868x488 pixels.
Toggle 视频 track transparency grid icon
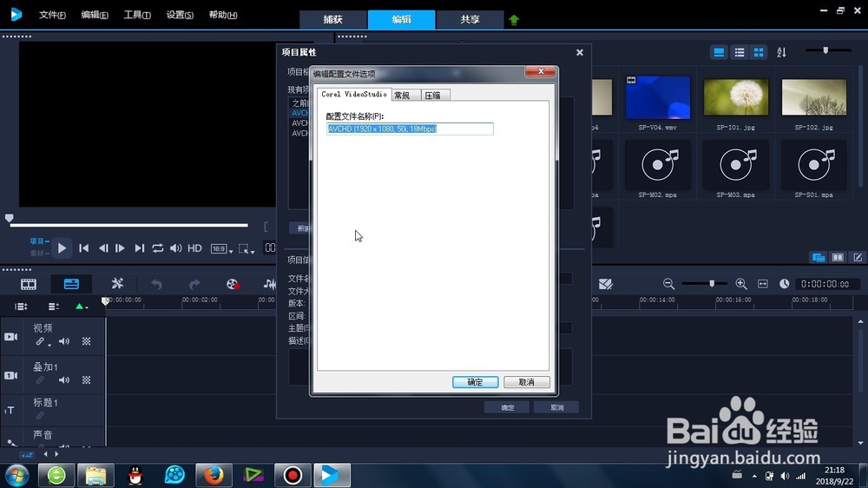pos(86,341)
